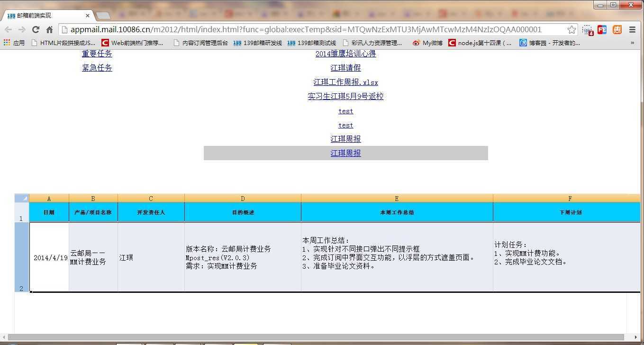Click the horizontal scrollbar thumb
644x345 pixels.
click(316, 337)
